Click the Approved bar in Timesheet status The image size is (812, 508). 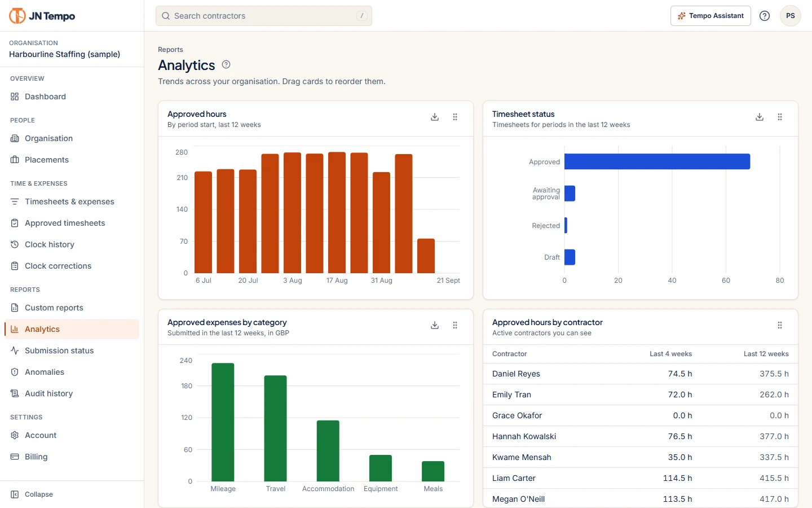point(657,161)
